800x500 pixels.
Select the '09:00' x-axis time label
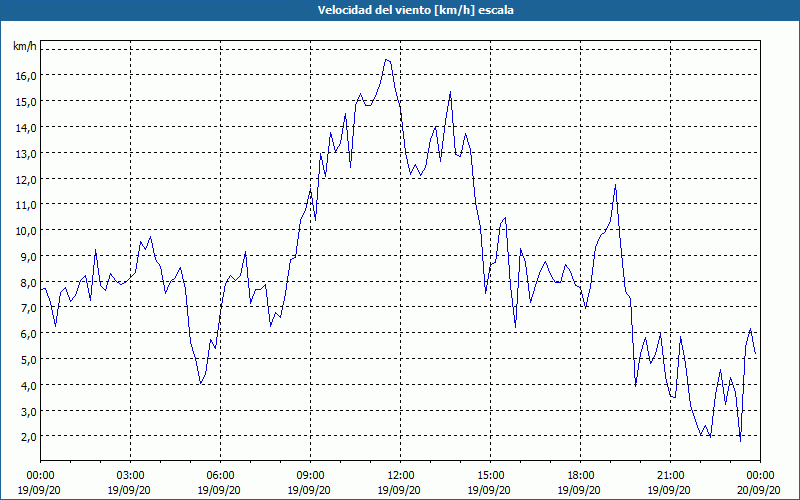point(310,476)
